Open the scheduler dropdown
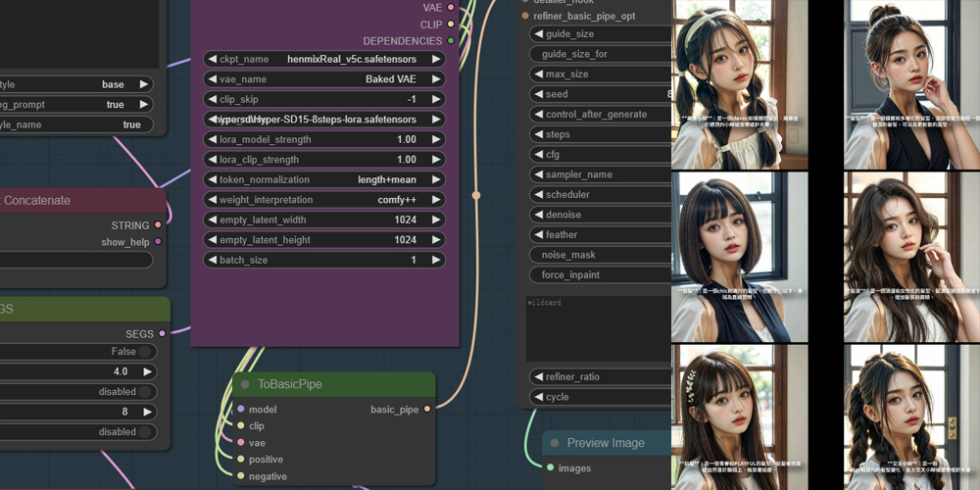 600,194
